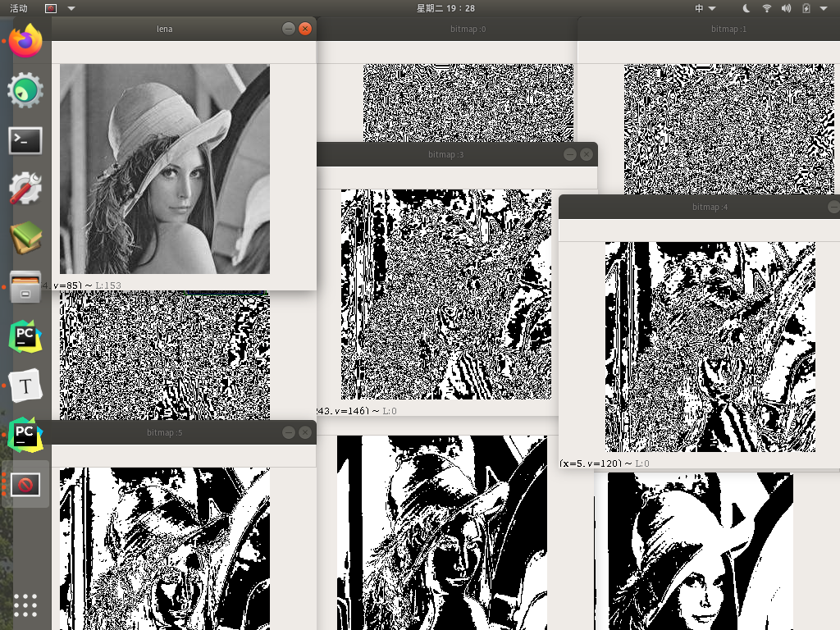Click the noisy image in bitmap :0
The width and height of the screenshot is (840, 630).
pyautogui.click(x=468, y=103)
